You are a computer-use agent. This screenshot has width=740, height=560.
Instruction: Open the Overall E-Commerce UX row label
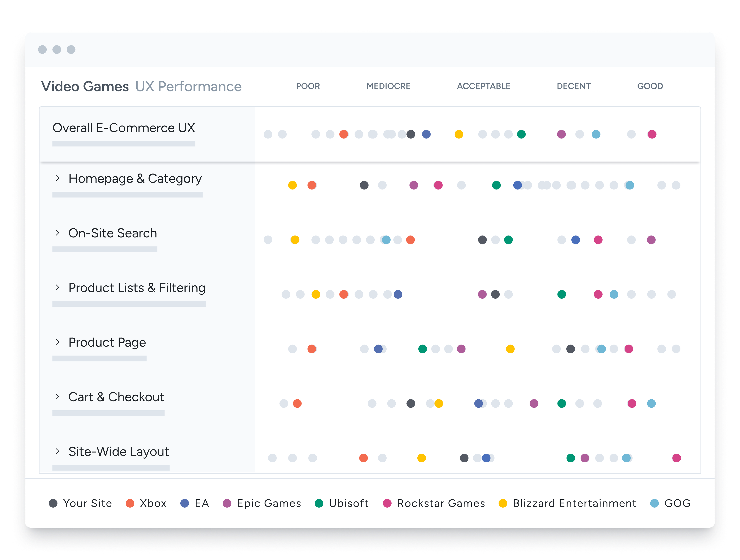124,128
